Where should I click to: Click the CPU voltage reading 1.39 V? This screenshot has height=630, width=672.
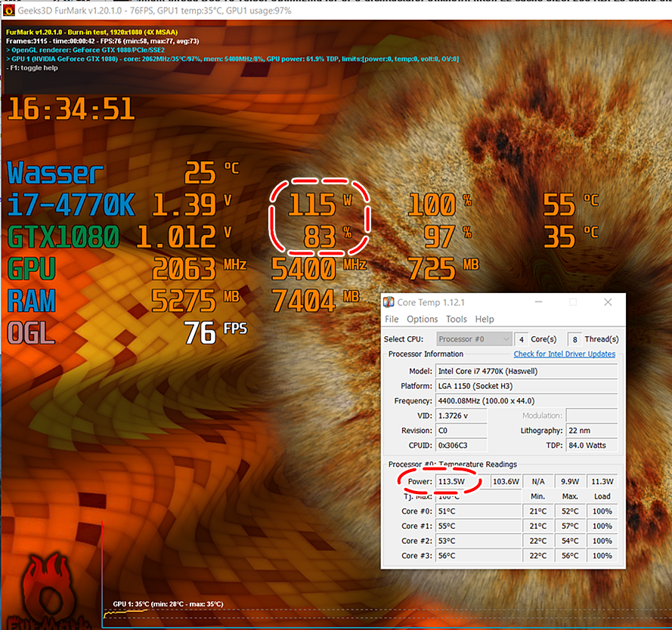(192, 204)
